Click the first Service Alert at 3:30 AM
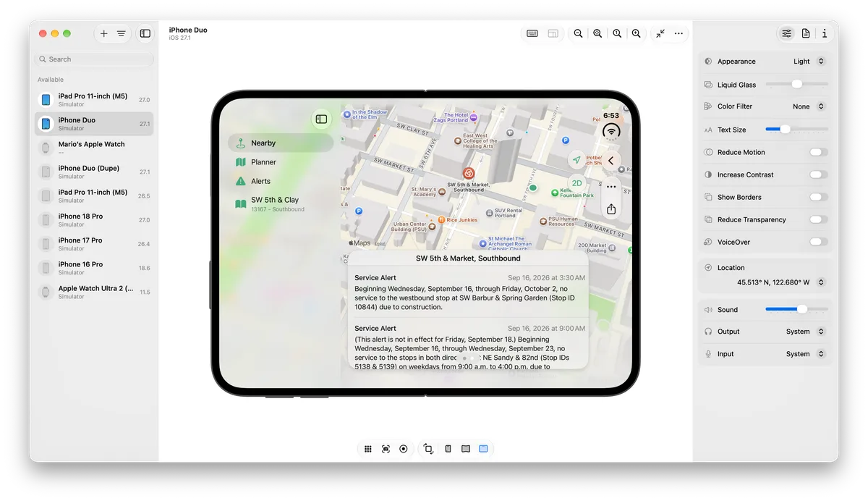Image resolution: width=868 pixels, height=501 pixels. (x=468, y=292)
